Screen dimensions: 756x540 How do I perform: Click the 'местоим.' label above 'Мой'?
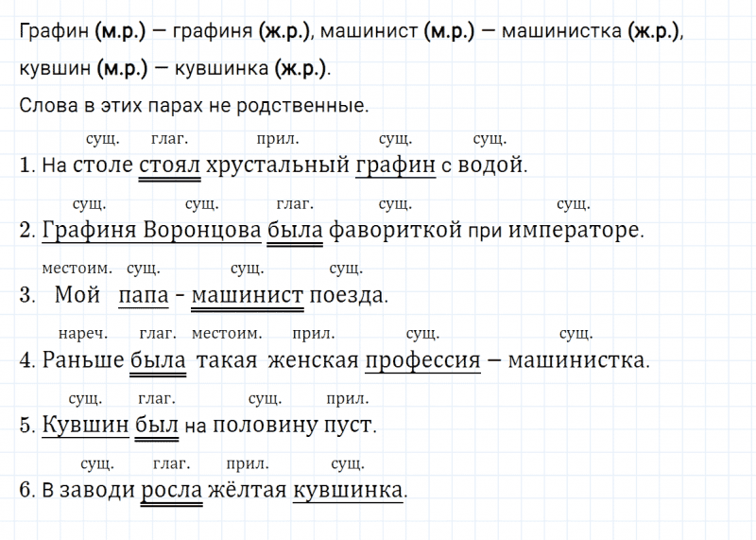pyautogui.click(x=77, y=269)
